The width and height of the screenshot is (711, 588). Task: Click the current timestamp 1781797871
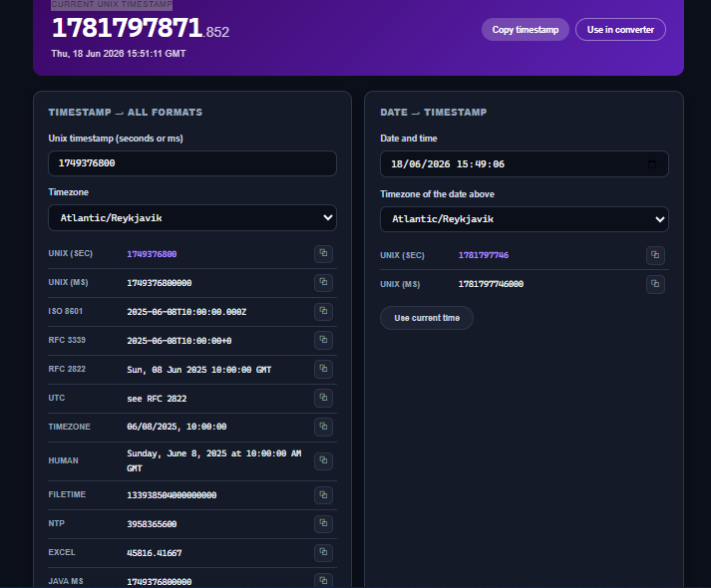tap(127, 28)
